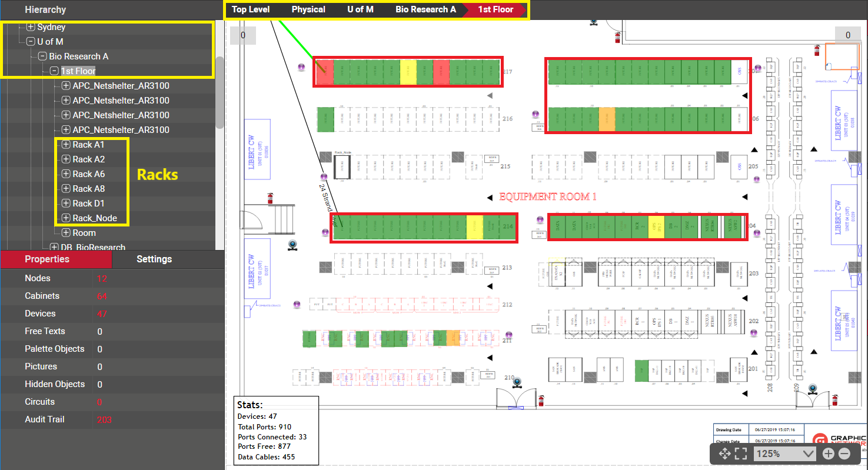Select the Properties tab
868x470 pixels.
tap(47, 259)
